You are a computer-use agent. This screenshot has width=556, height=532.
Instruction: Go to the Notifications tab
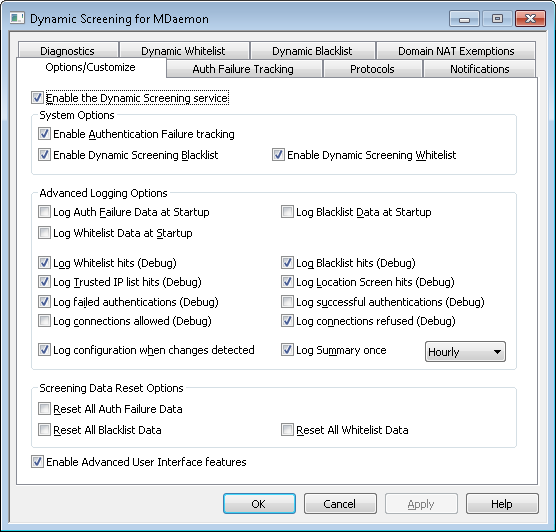pos(479,69)
